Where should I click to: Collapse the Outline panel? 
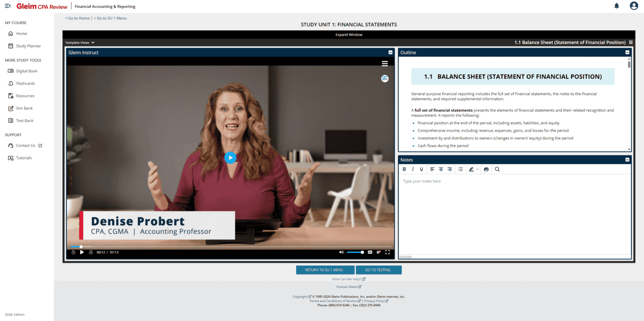click(627, 52)
